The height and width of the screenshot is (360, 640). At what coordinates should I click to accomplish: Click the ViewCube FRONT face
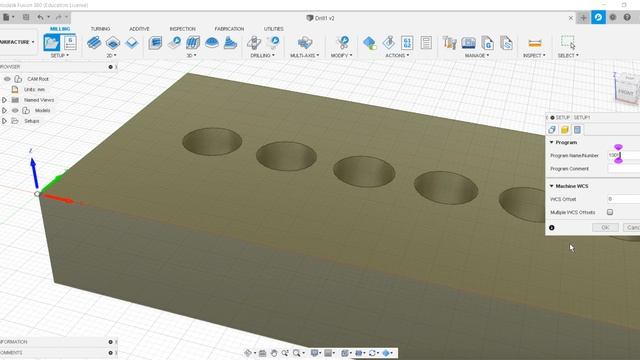(626, 92)
